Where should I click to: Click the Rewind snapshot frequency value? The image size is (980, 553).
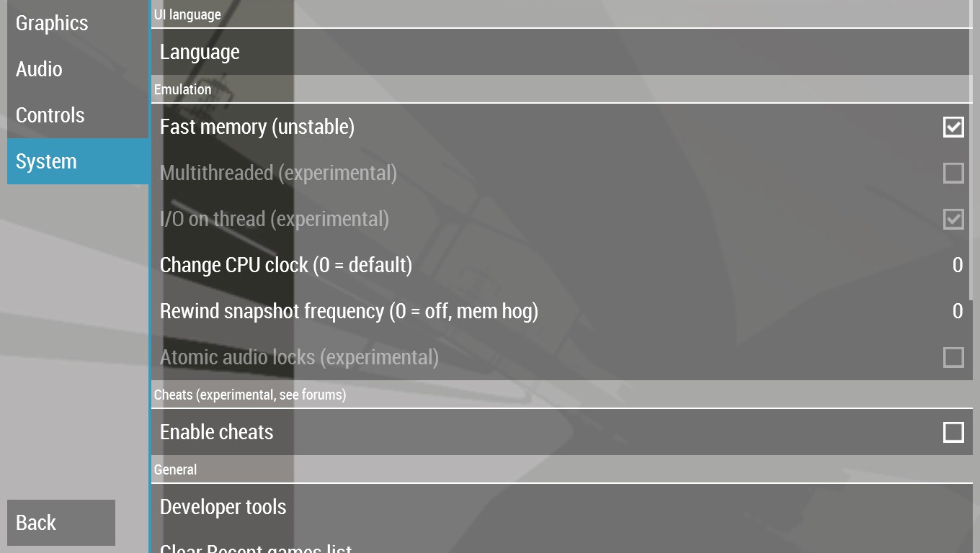(957, 311)
